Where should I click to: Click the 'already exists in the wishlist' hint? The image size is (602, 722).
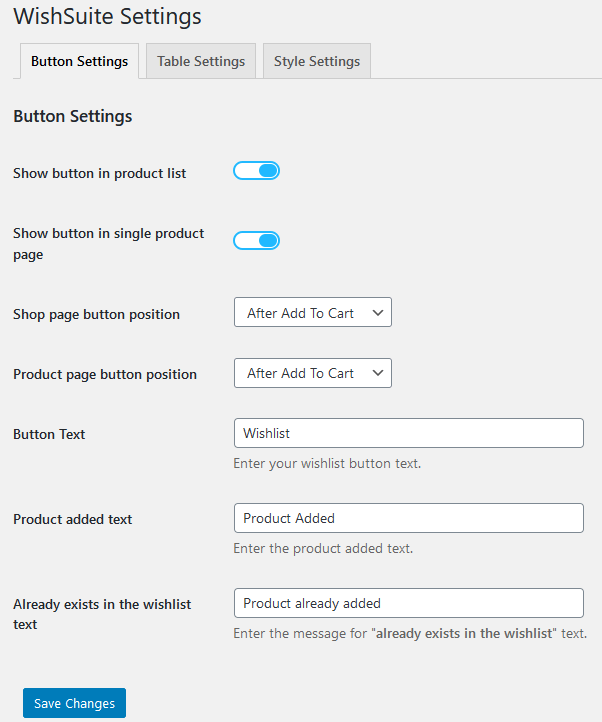pos(410,634)
